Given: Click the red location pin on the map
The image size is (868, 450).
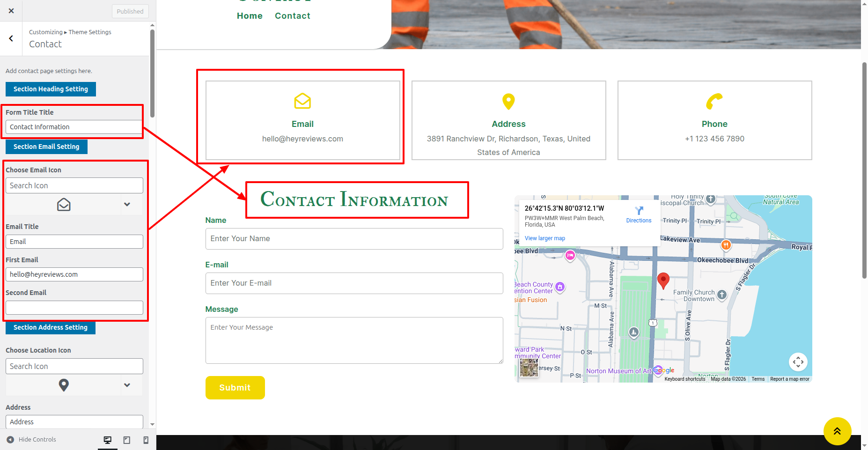Looking at the screenshot, I should point(663,280).
